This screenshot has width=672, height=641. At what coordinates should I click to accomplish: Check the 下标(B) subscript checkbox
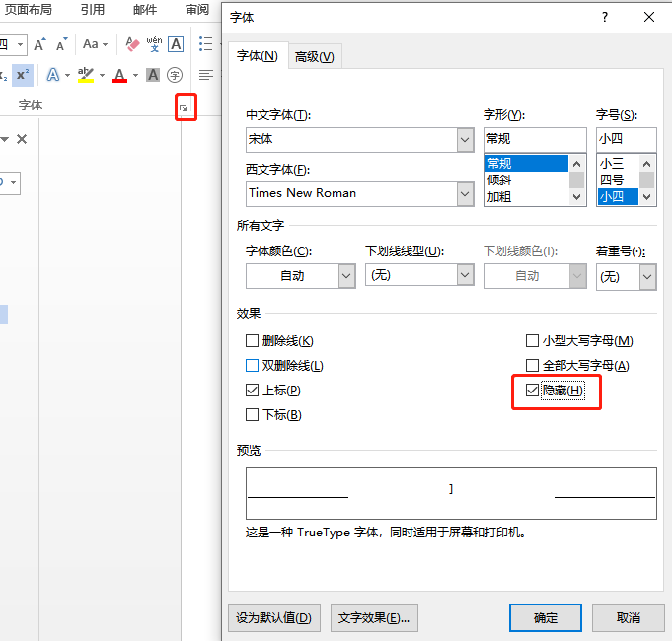[252, 414]
